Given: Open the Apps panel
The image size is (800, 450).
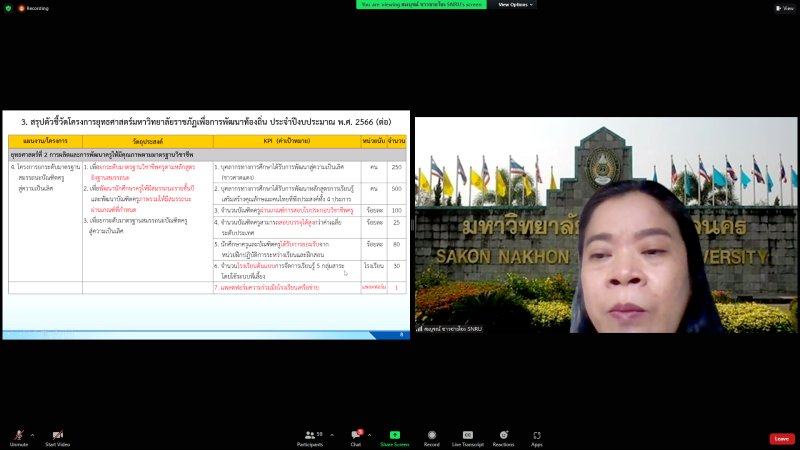Looking at the screenshot, I should pyautogui.click(x=537, y=436).
